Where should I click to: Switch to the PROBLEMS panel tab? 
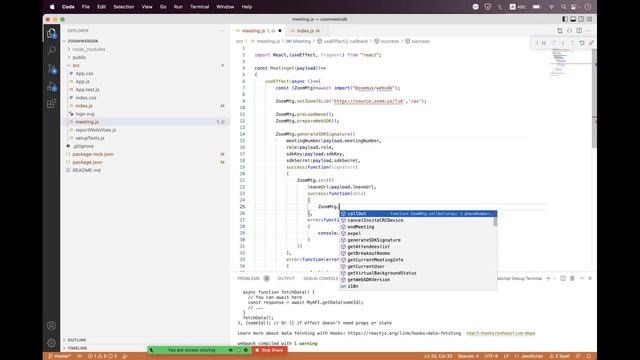click(249, 278)
